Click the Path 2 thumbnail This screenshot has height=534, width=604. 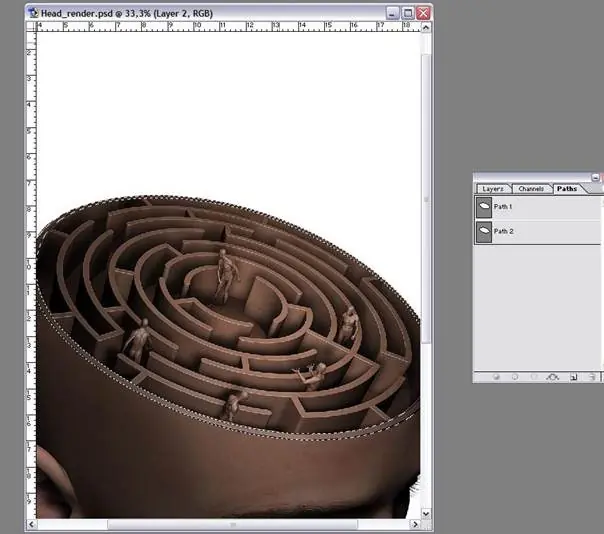(x=484, y=231)
